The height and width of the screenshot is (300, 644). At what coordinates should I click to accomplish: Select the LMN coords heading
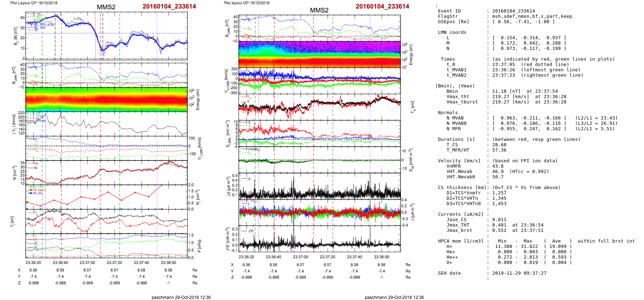pyautogui.click(x=452, y=32)
